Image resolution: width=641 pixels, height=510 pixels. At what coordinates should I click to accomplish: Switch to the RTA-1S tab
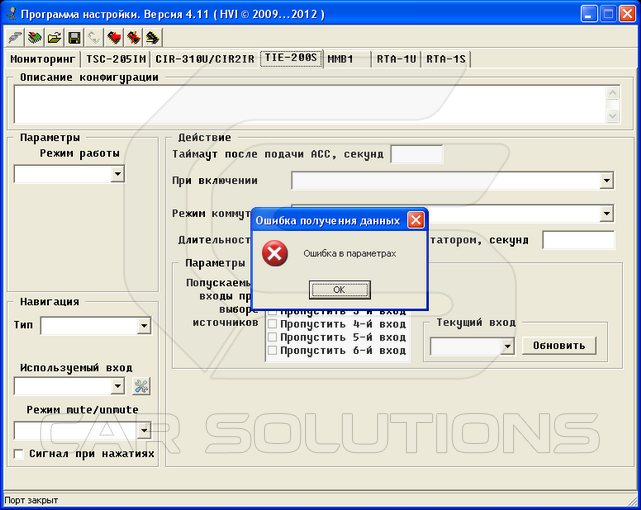[446, 59]
